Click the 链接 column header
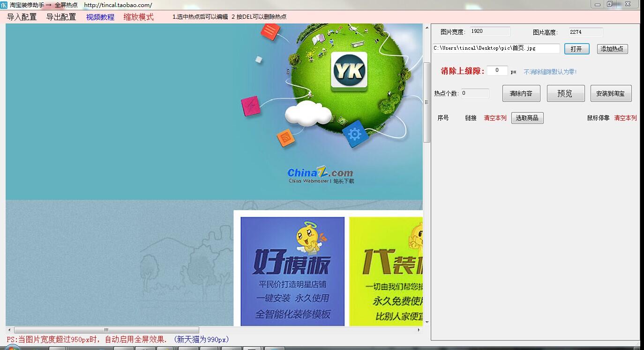 (471, 118)
